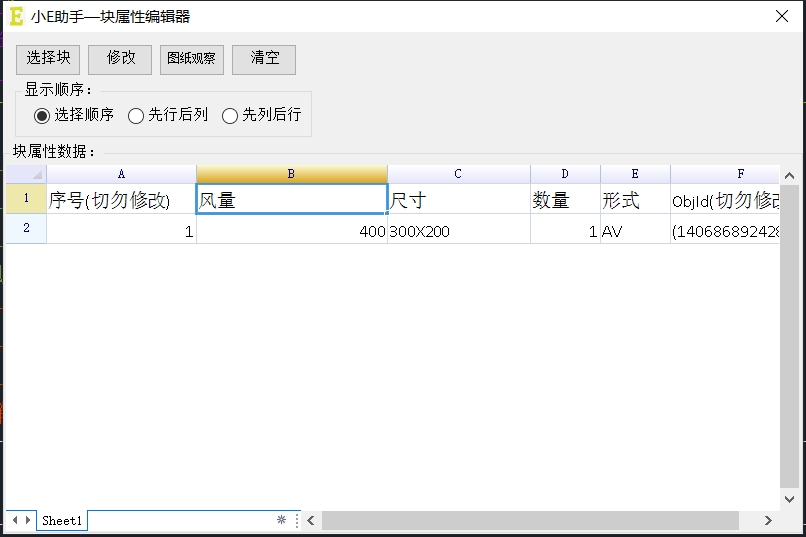This screenshot has height=537, width=806.
Task: Click 序号 value 1 in row 2
Action: 121,229
